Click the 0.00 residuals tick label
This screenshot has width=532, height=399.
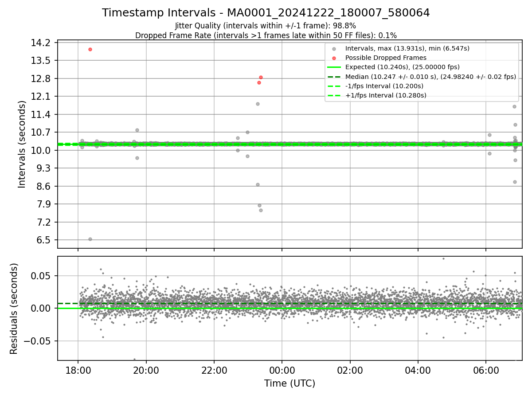[41, 309]
